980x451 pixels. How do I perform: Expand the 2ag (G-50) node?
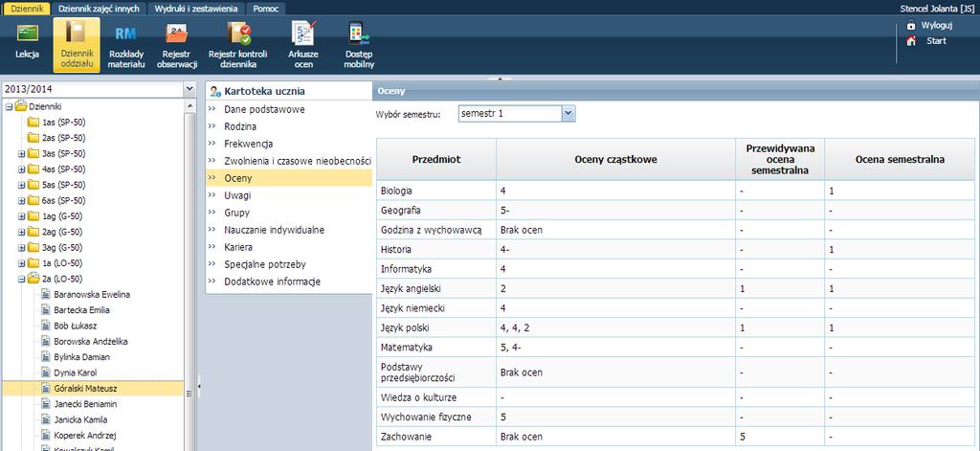(x=21, y=232)
